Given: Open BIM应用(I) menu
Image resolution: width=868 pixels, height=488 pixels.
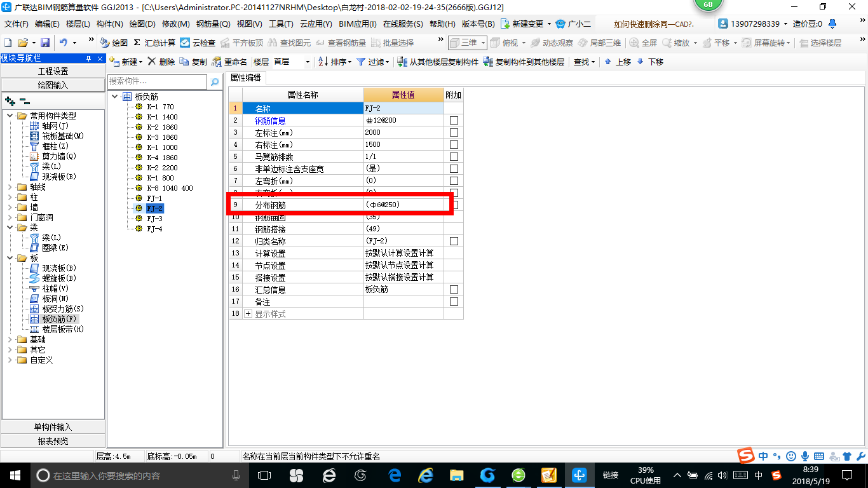Looking at the screenshot, I should pyautogui.click(x=358, y=24).
